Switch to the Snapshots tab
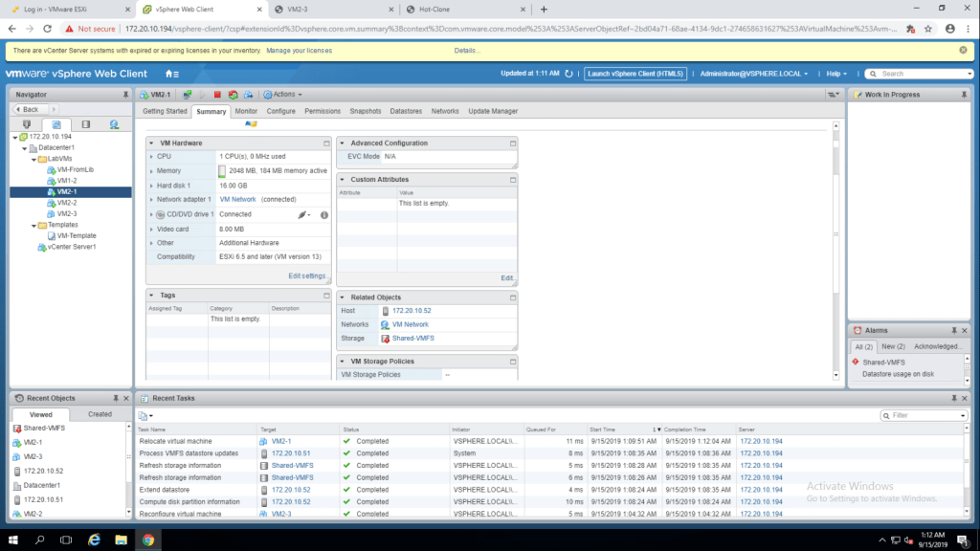The image size is (980, 551). 365,111
